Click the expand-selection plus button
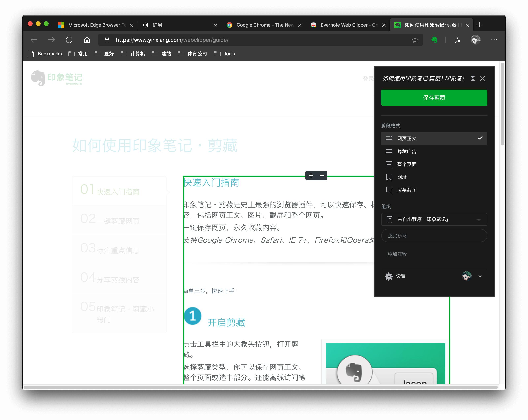This screenshot has width=528, height=420. [311, 176]
